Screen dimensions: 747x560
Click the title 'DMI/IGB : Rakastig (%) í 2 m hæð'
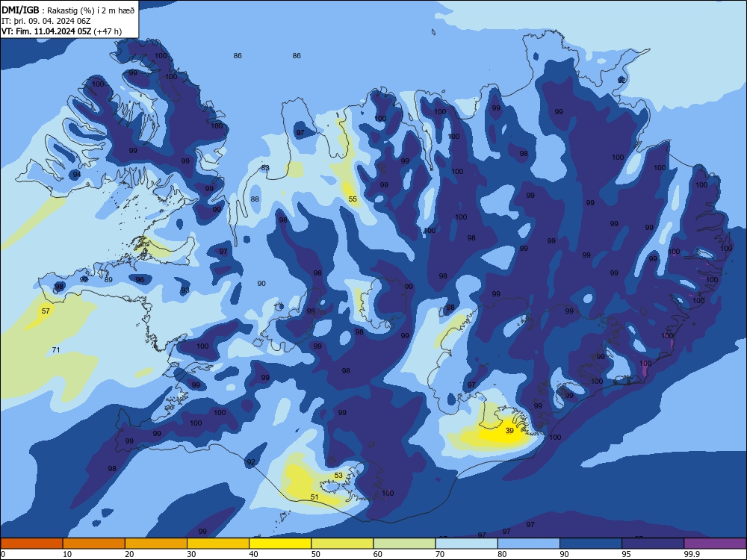68,10
